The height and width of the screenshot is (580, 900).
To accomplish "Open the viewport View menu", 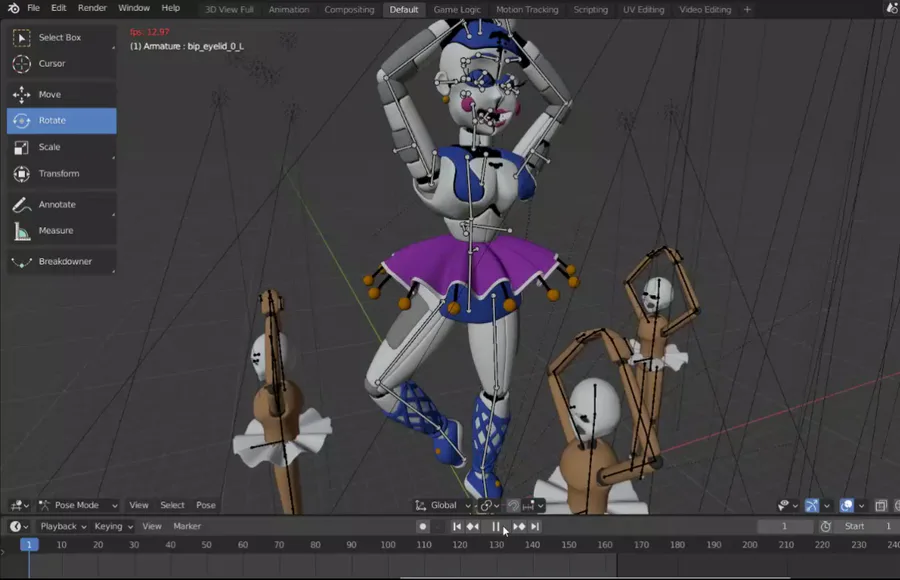I will point(139,505).
